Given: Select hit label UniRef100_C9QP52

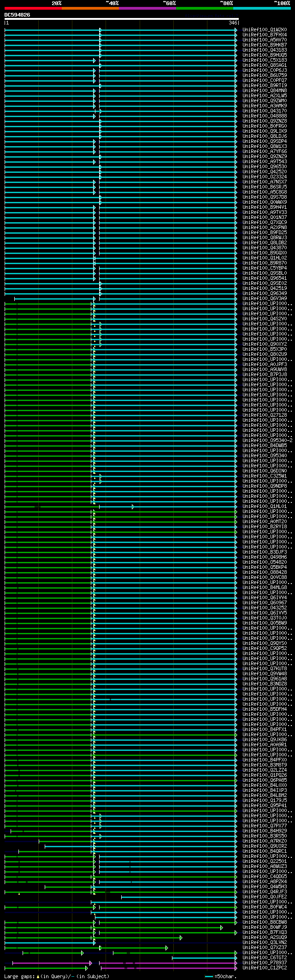Looking at the screenshot, I should tap(265, 648).
